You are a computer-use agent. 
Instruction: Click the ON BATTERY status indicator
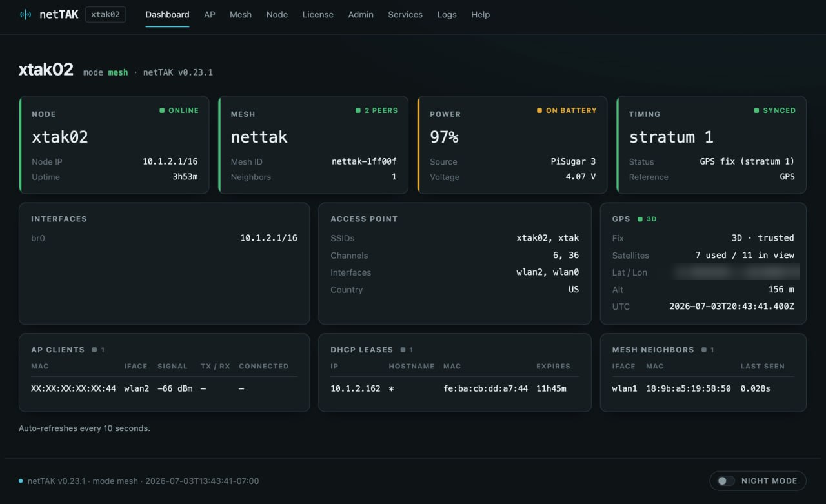point(567,110)
